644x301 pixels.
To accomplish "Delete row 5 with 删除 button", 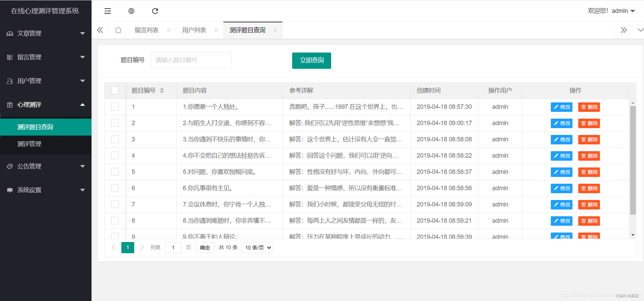I will [589, 172].
